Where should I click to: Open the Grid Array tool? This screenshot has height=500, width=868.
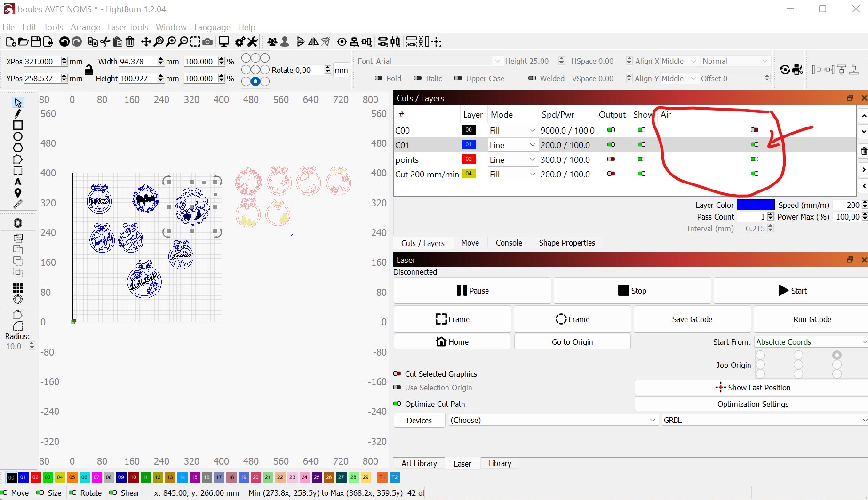(x=18, y=288)
